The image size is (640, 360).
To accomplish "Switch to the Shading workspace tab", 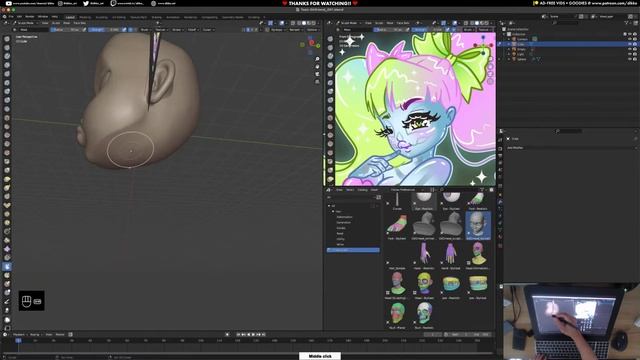I will coord(156,17).
